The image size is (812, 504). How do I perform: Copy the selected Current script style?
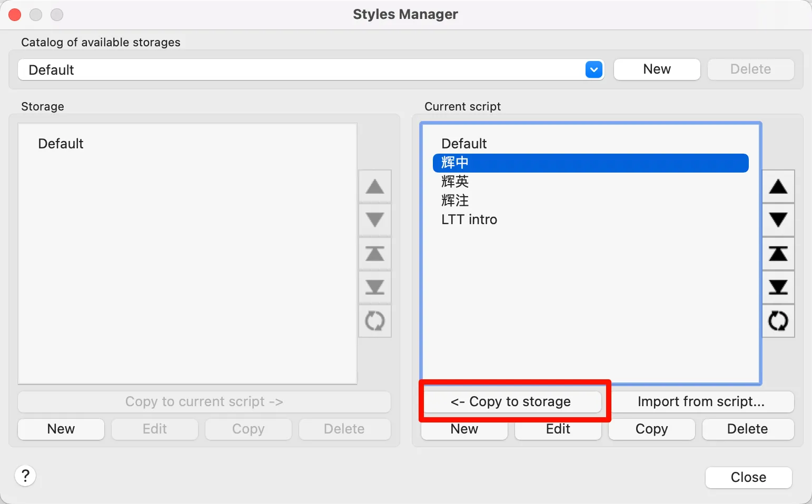[651, 429]
